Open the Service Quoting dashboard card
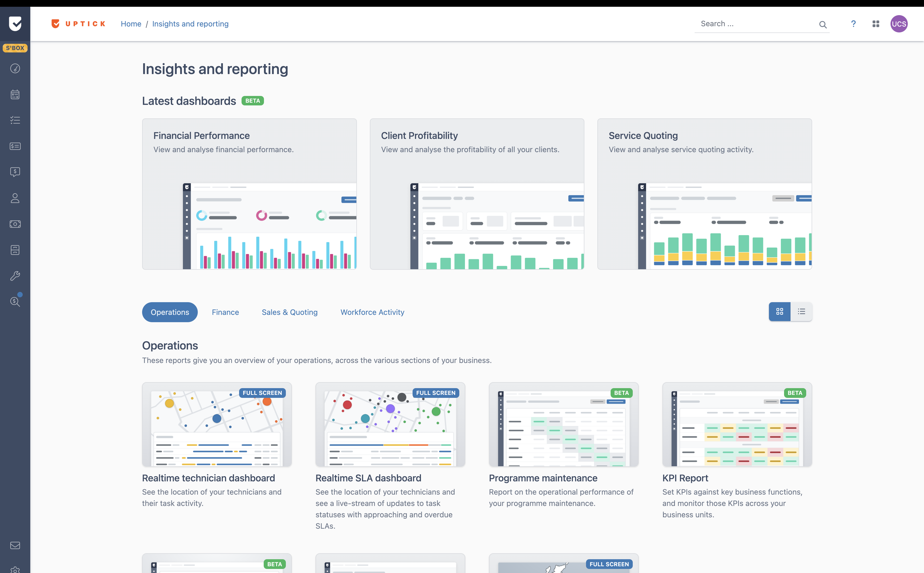The image size is (924, 573). point(705,194)
